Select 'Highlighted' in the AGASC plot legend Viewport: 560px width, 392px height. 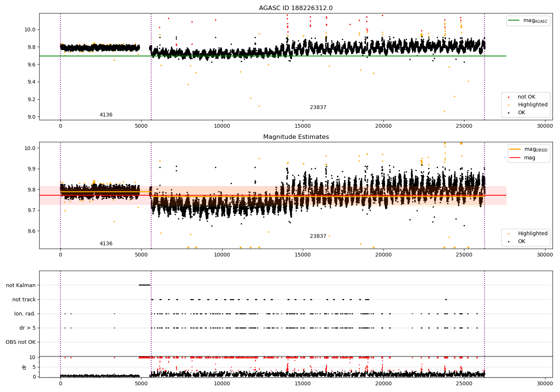click(x=532, y=105)
